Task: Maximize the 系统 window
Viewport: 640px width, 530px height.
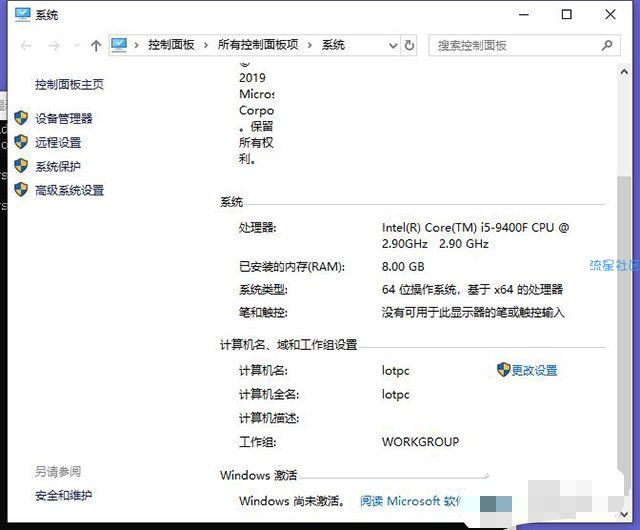Action: tap(567, 15)
